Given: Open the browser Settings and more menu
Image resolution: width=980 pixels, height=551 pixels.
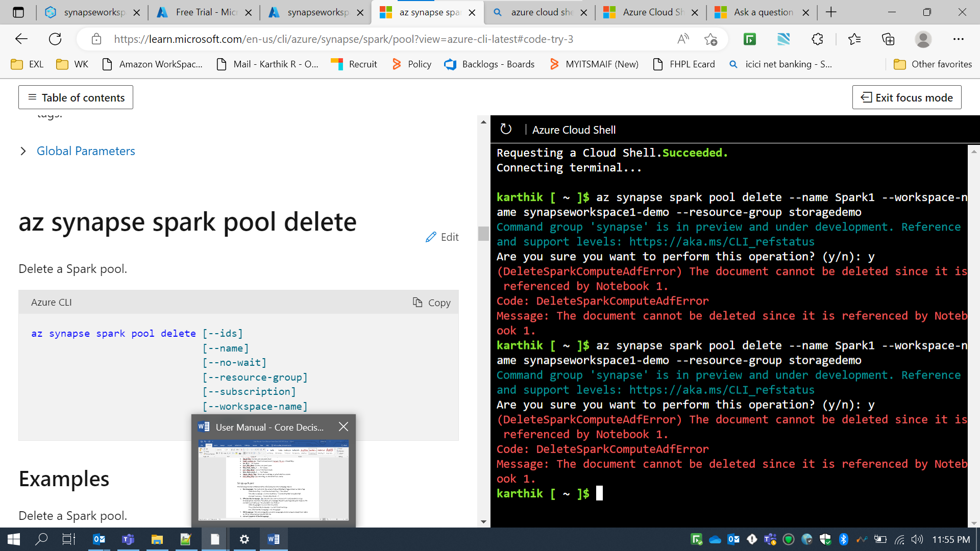Looking at the screenshot, I should tap(958, 39).
